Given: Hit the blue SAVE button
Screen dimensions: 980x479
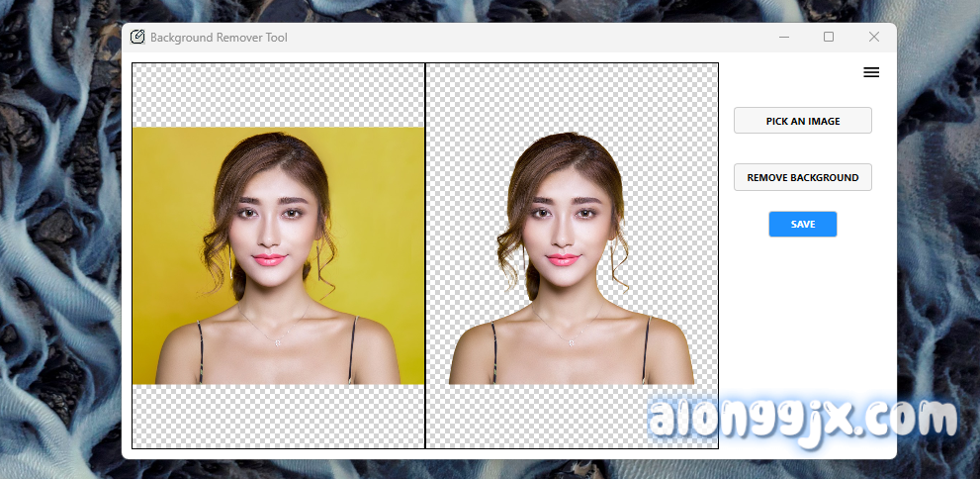Looking at the screenshot, I should point(802,225).
